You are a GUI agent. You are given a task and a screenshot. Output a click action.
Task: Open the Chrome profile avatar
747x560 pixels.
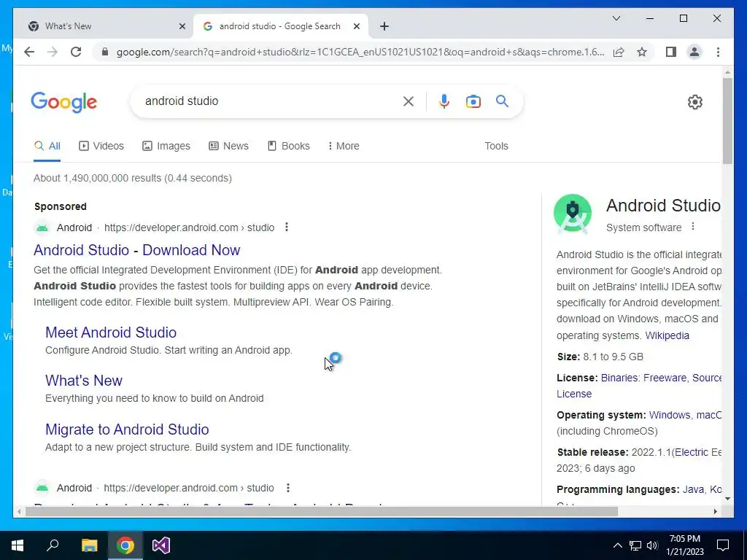[694, 52]
